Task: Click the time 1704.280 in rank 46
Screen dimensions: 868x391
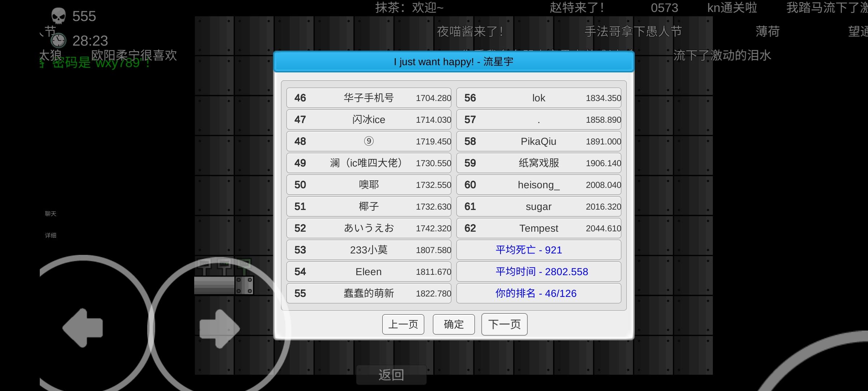Action: pyautogui.click(x=433, y=98)
